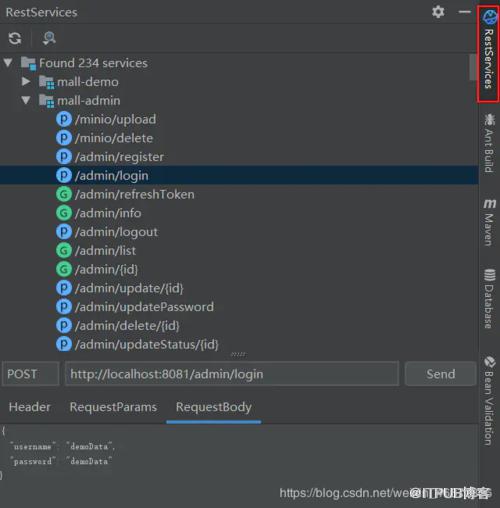This screenshot has width=500, height=508.
Task: Click the request URL input field
Action: 232,374
